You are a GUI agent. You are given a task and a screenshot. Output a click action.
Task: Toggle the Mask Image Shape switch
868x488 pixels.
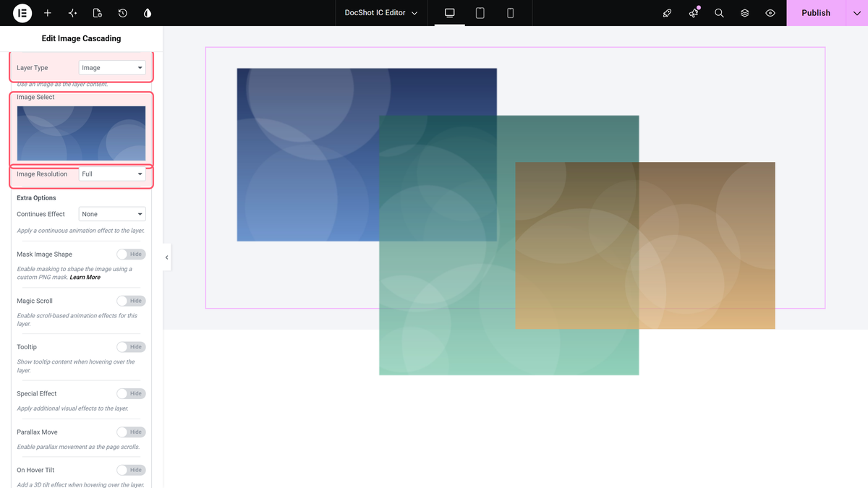coord(131,254)
